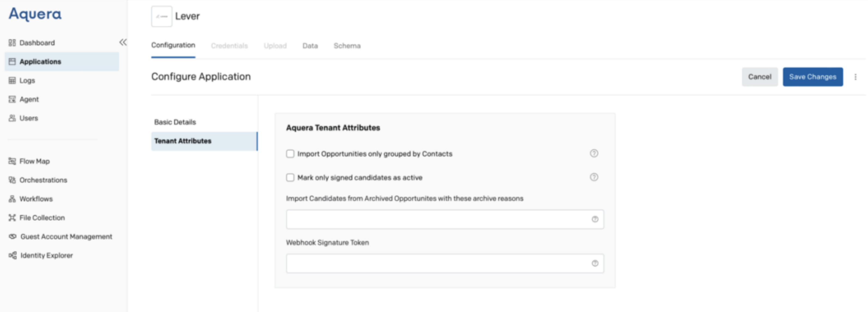Click the Save Changes button
Viewport: 868px width, 312px height.
tap(812, 76)
